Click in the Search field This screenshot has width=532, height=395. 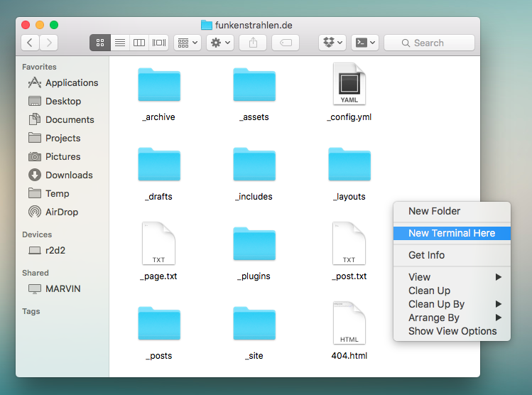429,43
